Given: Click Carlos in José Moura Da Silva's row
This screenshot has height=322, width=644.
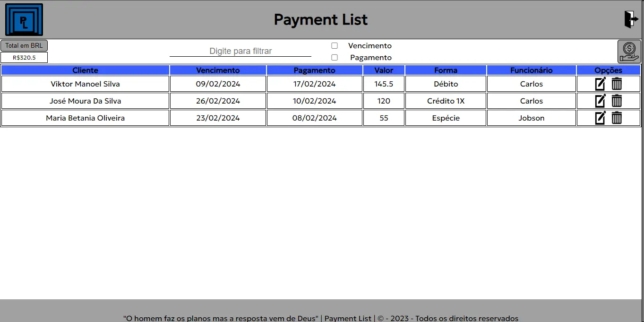Looking at the screenshot, I should [x=532, y=101].
